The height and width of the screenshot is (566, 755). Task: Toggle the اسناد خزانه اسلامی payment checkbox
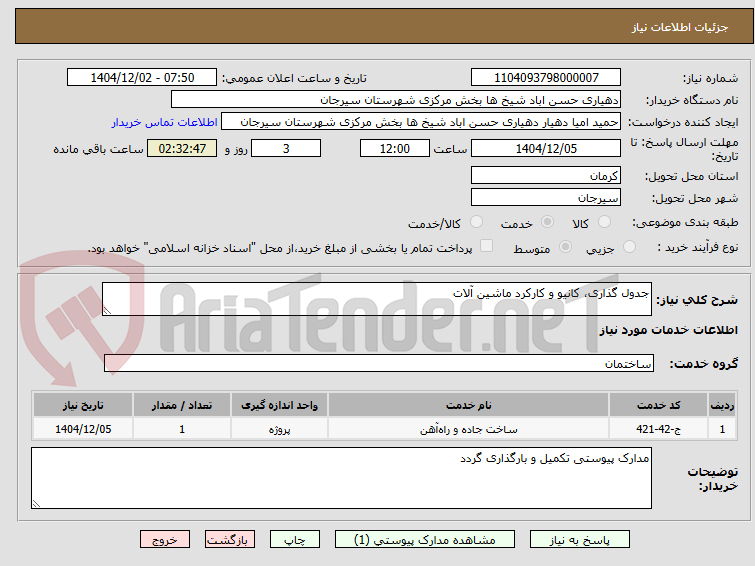pos(486,246)
